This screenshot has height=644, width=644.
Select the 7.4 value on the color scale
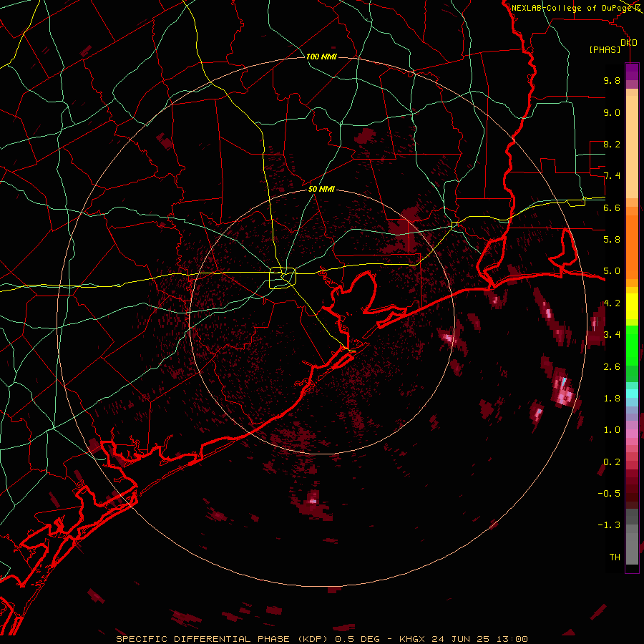612,176
